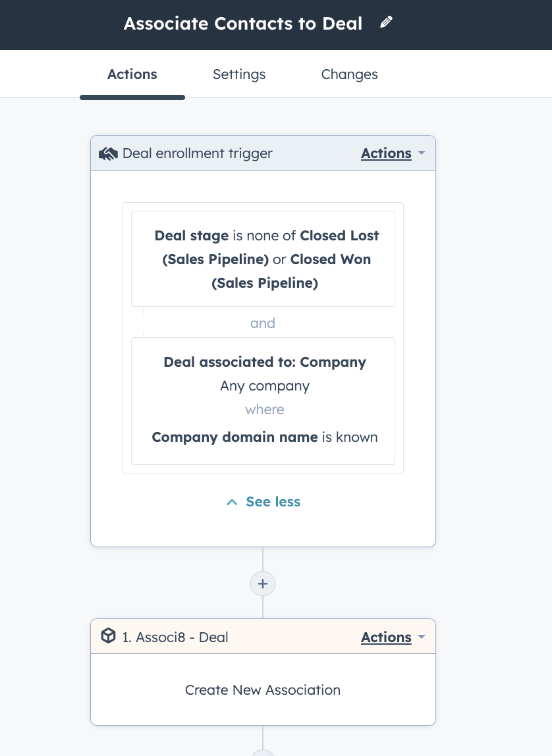The width and height of the screenshot is (552, 756).
Task: Open the Actions dropdown on Associ8 - Deal step
Action: tap(386, 637)
